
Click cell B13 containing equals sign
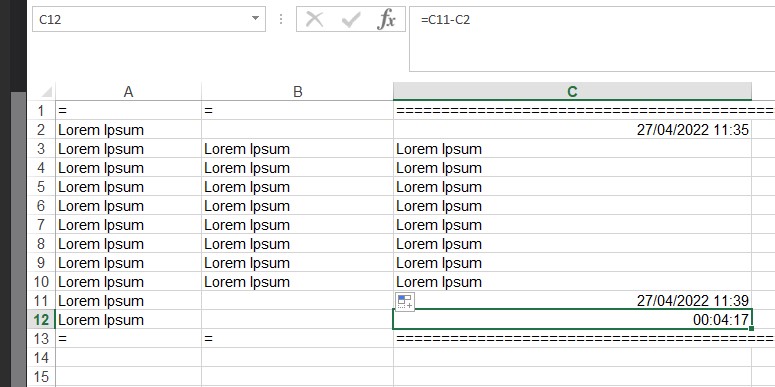[x=298, y=339]
